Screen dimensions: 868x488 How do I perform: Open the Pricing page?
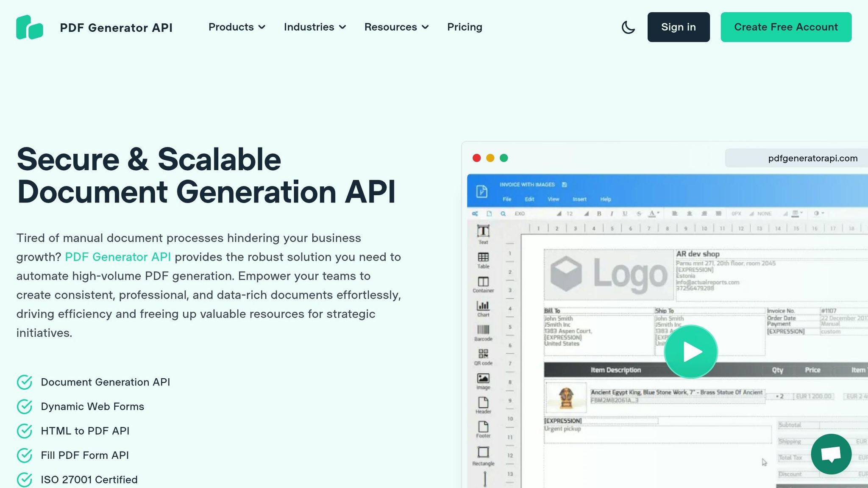pos(465,27)
